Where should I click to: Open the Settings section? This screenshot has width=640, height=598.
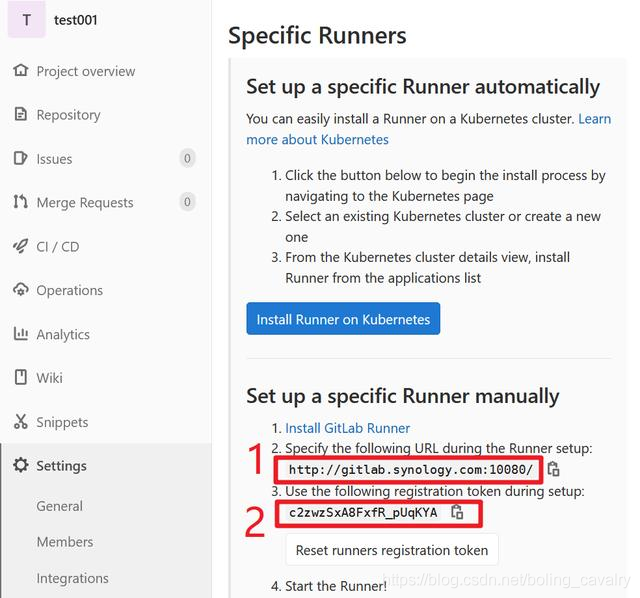point(62,466)
